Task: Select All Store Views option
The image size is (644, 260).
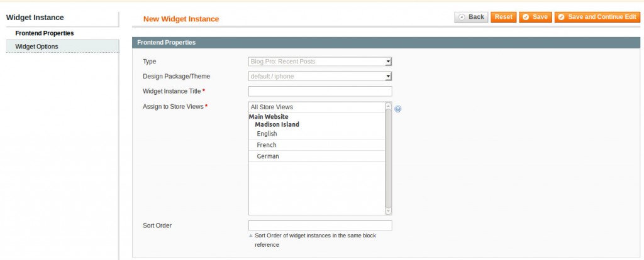Action: pos(272,107)
